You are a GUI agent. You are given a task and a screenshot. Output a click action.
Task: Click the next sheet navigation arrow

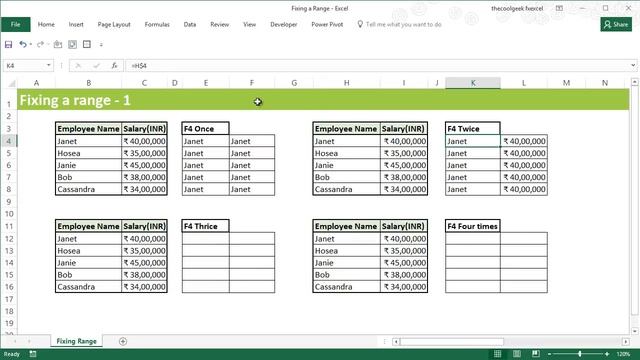[29, 341]
